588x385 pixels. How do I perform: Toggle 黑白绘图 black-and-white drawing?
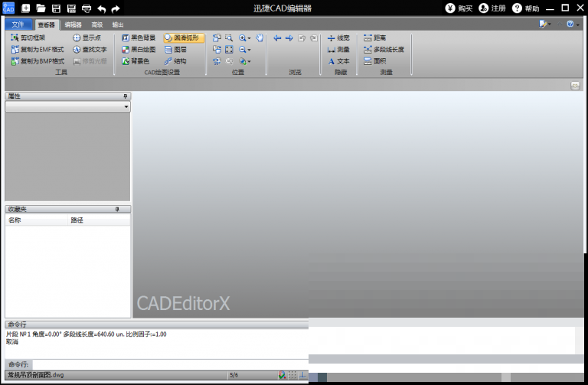click(139, 49)
